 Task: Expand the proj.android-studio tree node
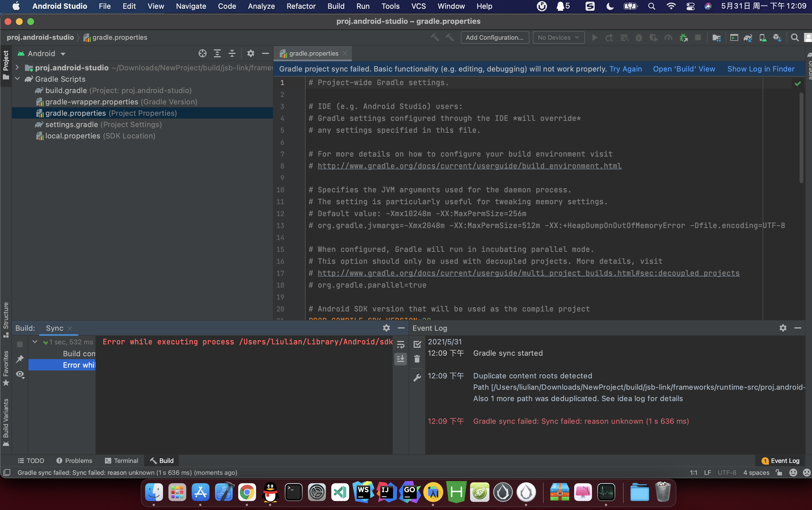[17, 68]
